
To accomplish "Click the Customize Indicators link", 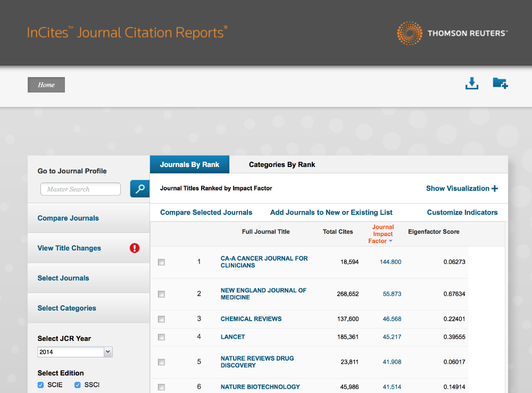I will coord(462,212).
